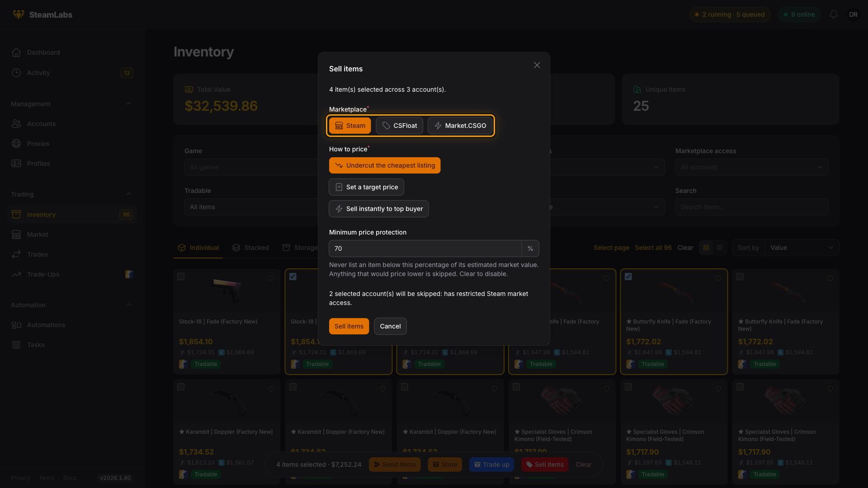
Task: Click Select page link
Action: click(611, 248)
